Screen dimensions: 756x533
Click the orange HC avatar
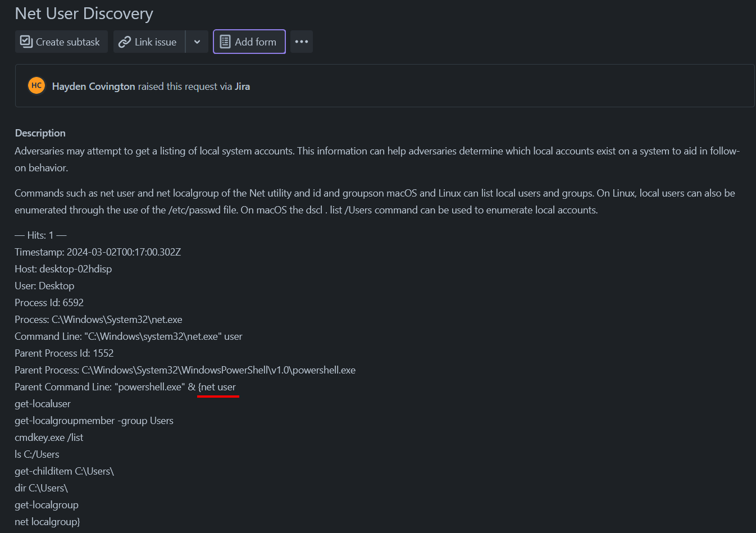pos(37,85)
